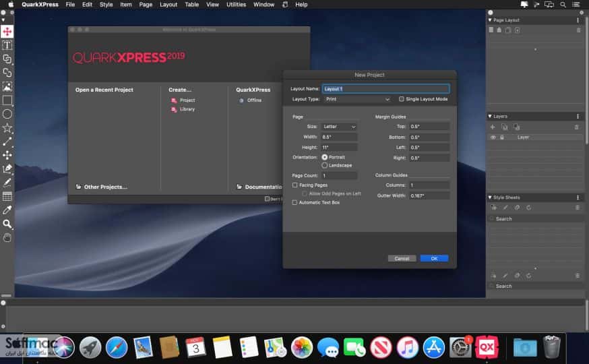Collapse the Page Layout panel
Image resolution: width=589 pixels, height=364 pixels.
490,20
